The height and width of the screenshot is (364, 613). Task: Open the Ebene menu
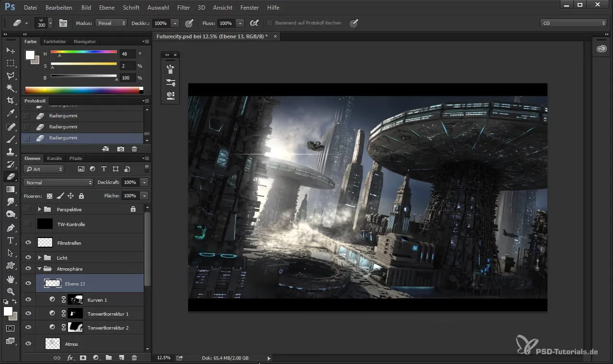(106, 8)
